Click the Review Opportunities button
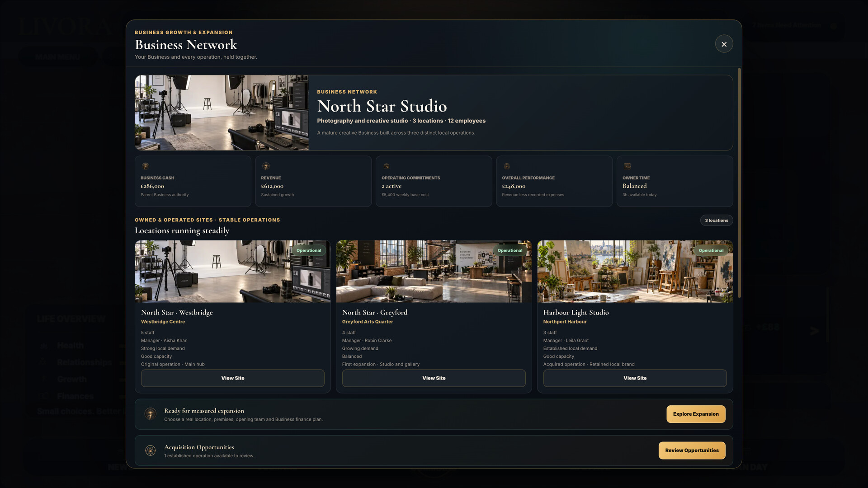Screen dimensions: 868x488 click(692, 450)
